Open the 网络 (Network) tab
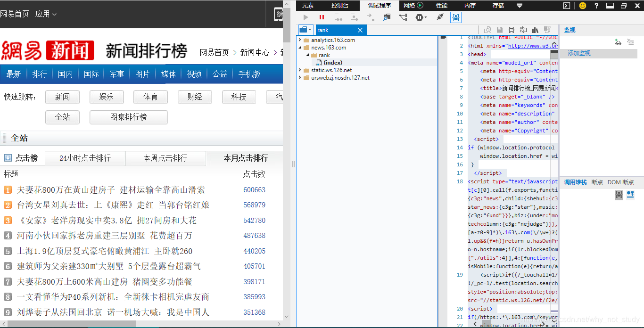 (409, 6)
